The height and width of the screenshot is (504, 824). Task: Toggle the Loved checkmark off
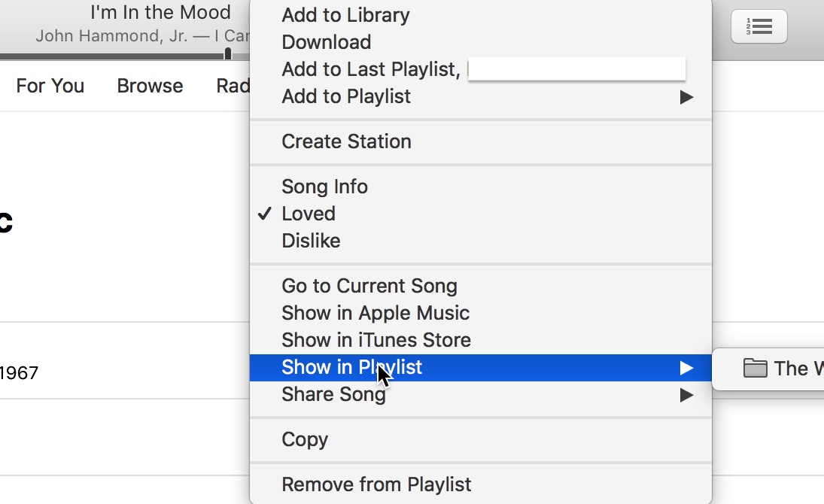(x=309, y=214)
